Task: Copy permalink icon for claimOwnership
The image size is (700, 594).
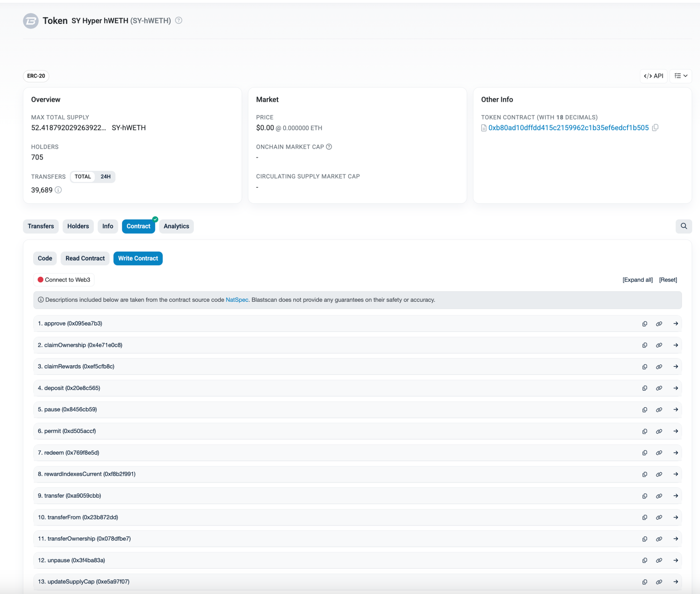Action: (x=659, y=345)
